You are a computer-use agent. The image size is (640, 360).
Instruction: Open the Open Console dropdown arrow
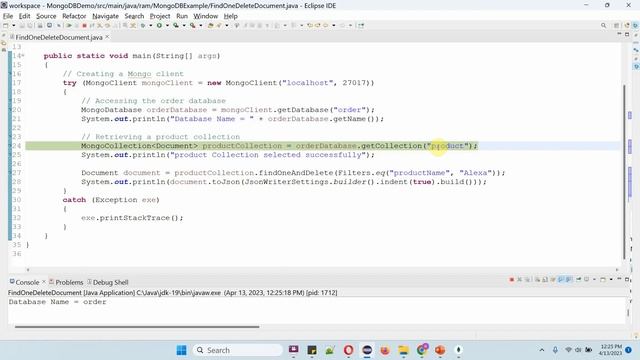tap(611, 280)
